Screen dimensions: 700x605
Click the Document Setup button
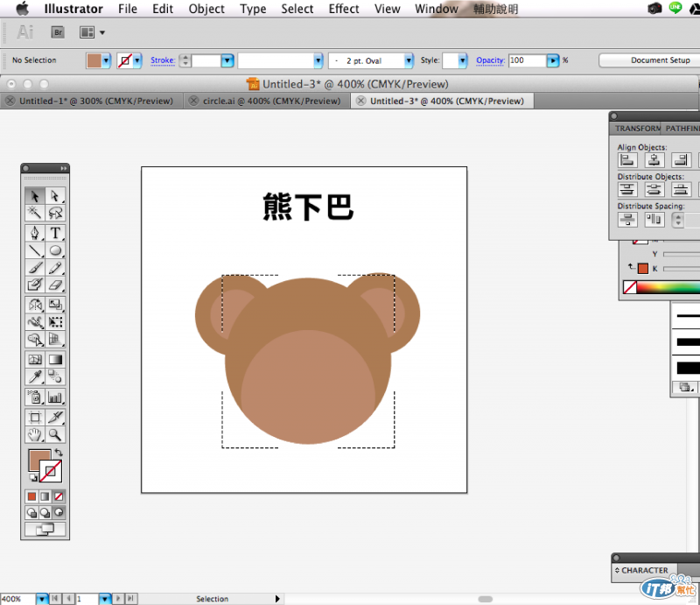pos(648,60)
